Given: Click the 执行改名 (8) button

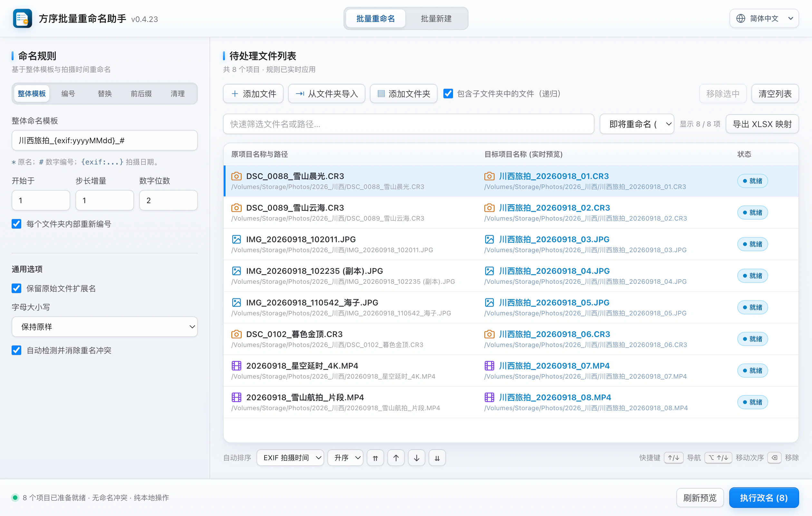Looking at the screenshot, I should pos(764,498).
